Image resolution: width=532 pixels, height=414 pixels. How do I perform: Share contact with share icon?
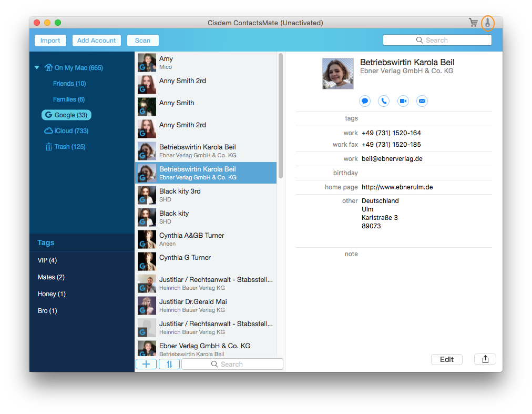click(485, 359)
